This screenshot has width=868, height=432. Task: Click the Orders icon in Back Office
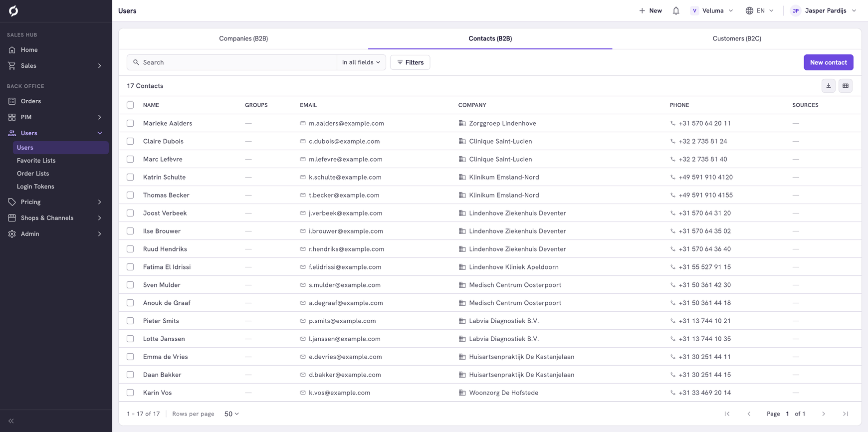pyautogui.click(x=12, y=101)
